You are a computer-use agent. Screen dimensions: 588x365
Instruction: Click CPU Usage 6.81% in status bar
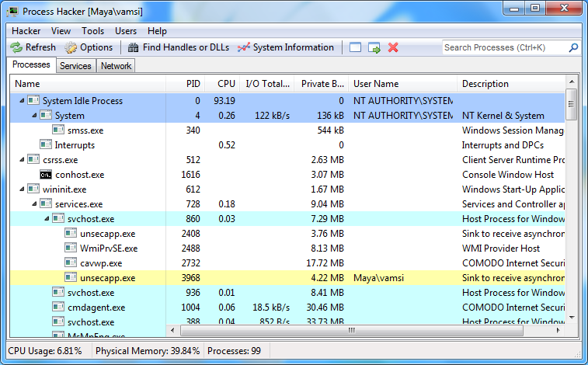[44, 351]
